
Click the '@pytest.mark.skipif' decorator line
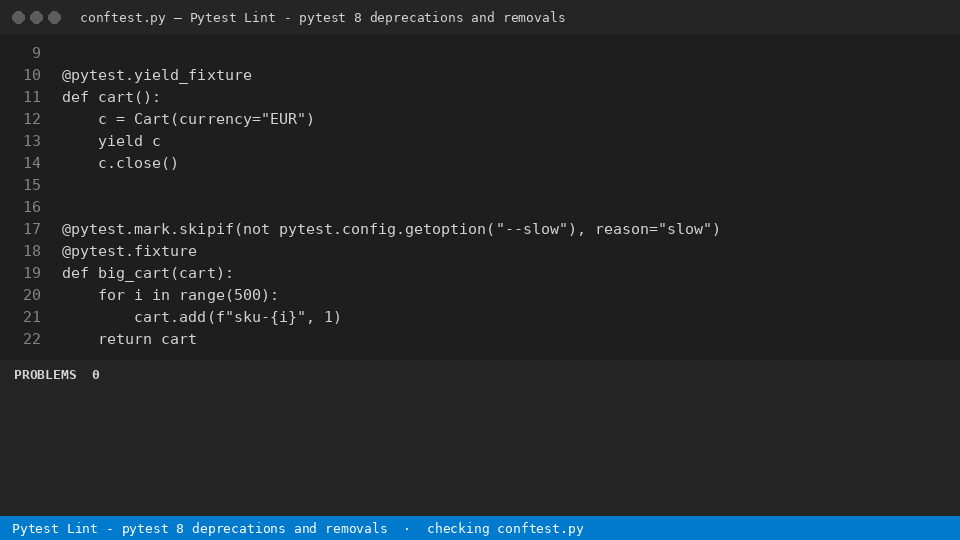point(391,230)
